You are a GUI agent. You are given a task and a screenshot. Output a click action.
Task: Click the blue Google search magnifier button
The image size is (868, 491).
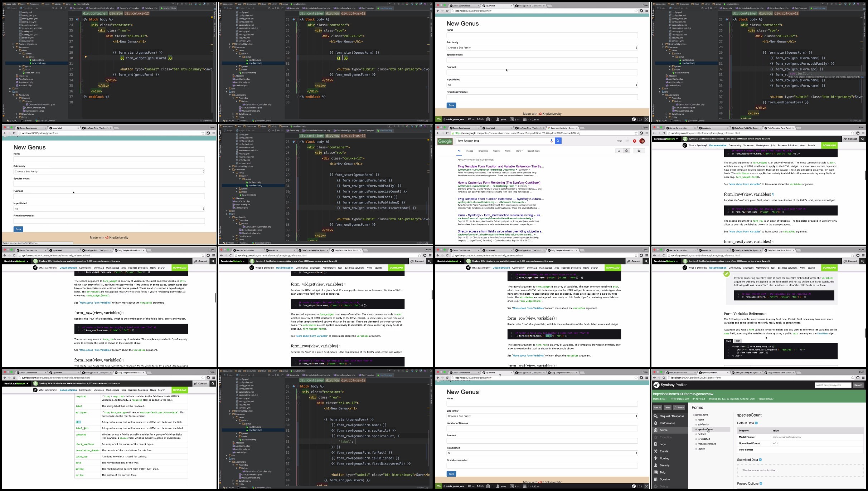(558, 141)
